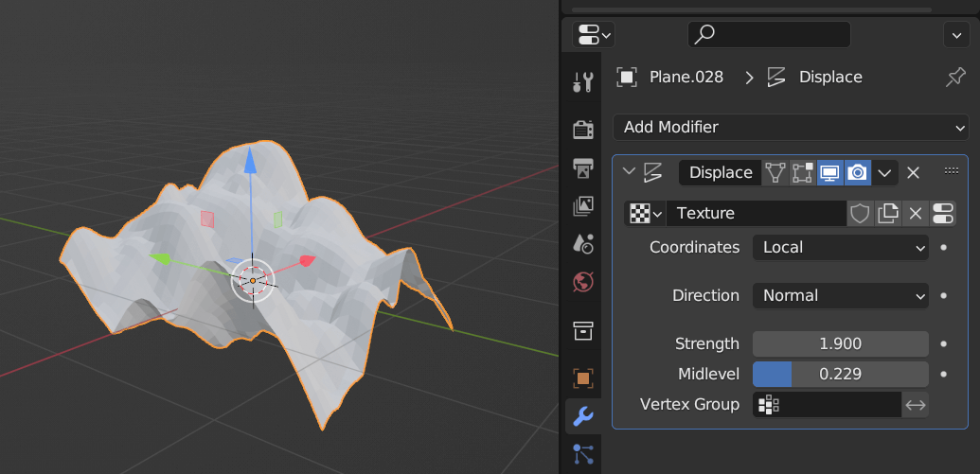Open the Add Modifier dropdown
The width and height of the screenshot is (980, 474).
pos(791,128)
